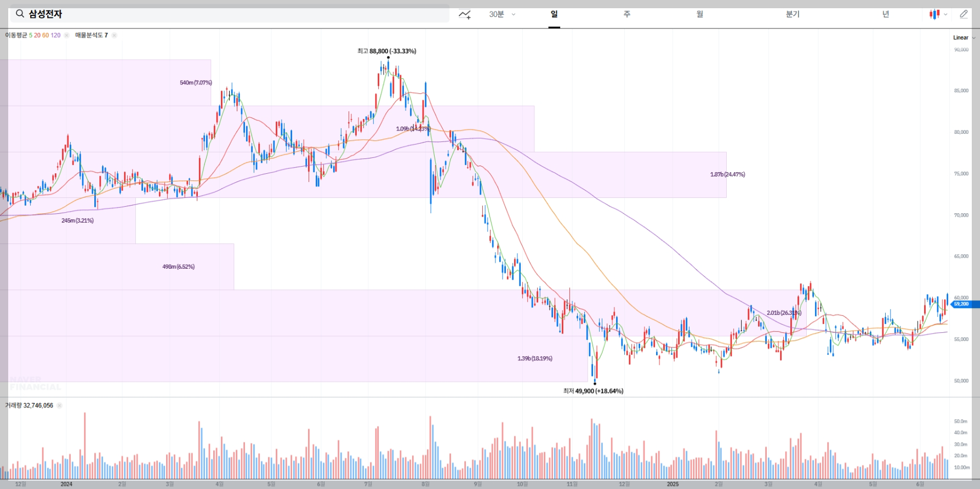Focus the 삼성전자 stock search field

click(230, 14)
